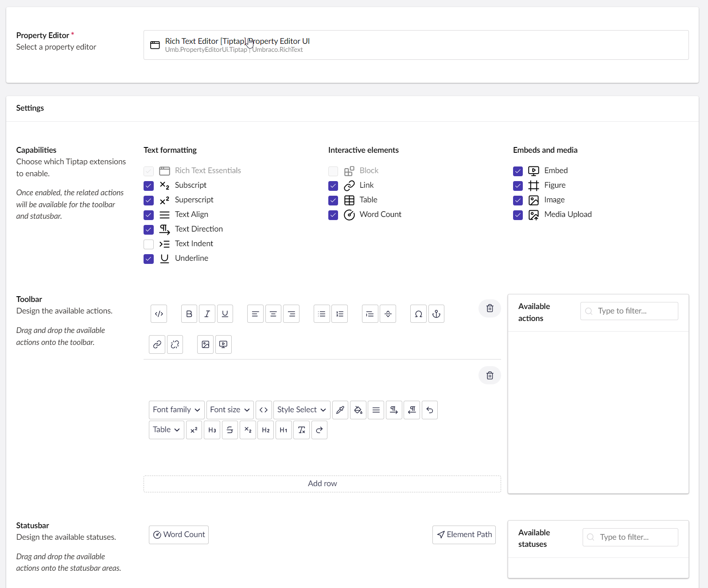Select the source code editor toolbar action

[x=159, y=314]
